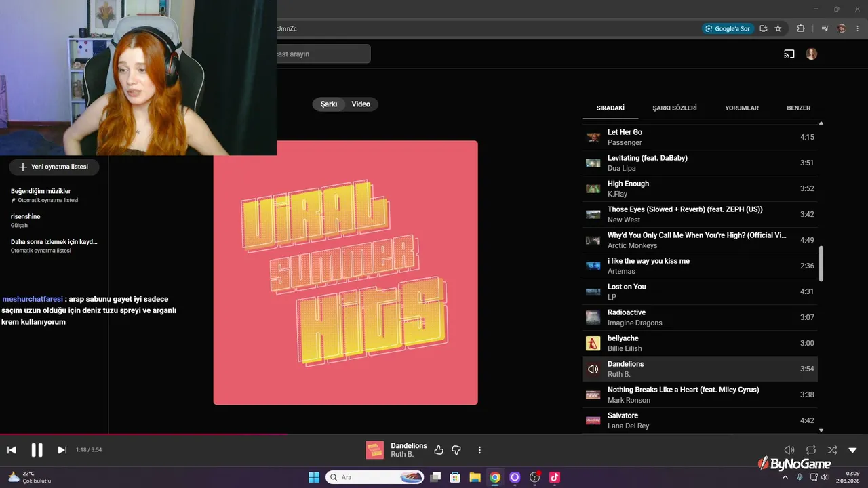Screen dimensions: 868x488
Task: Open the BENZER tab
Action: pos(798,108)
